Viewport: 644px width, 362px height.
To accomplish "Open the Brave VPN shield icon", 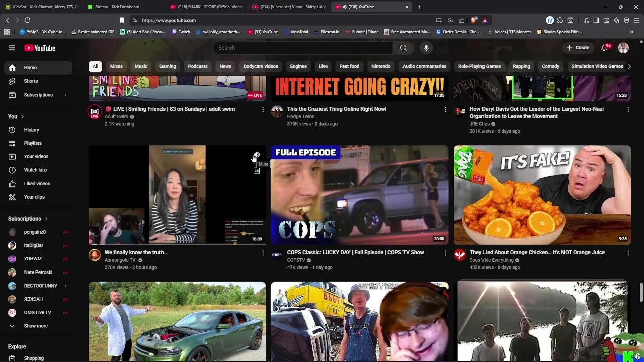I will tap(626, 20).
